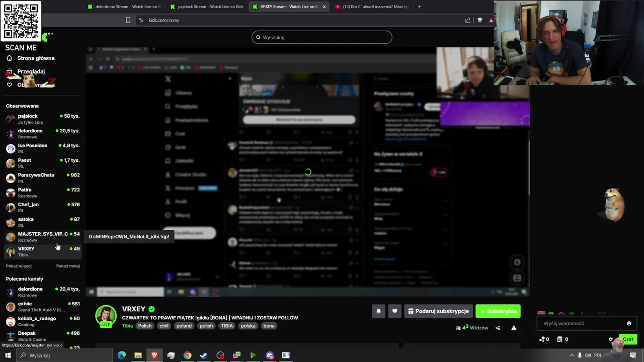Click the Tibia category link
Screen dimensions: 644x362
tap(127, 326)
